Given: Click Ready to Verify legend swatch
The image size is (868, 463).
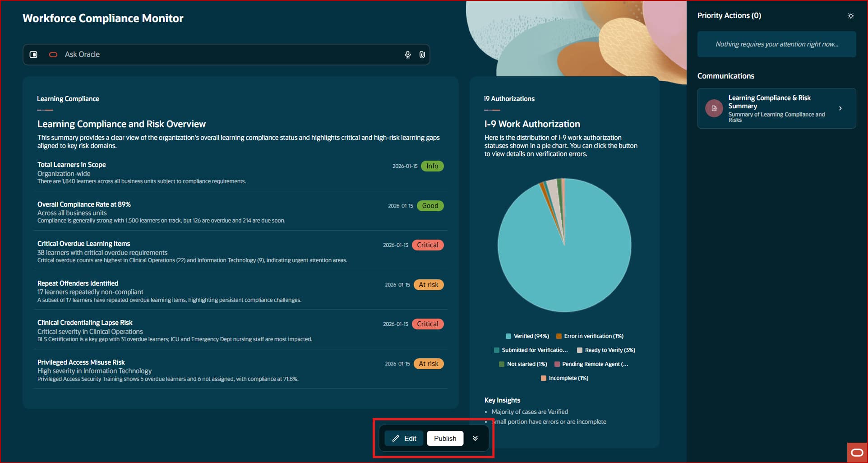Looking at the screenshot, I should (x=580, y=350).
